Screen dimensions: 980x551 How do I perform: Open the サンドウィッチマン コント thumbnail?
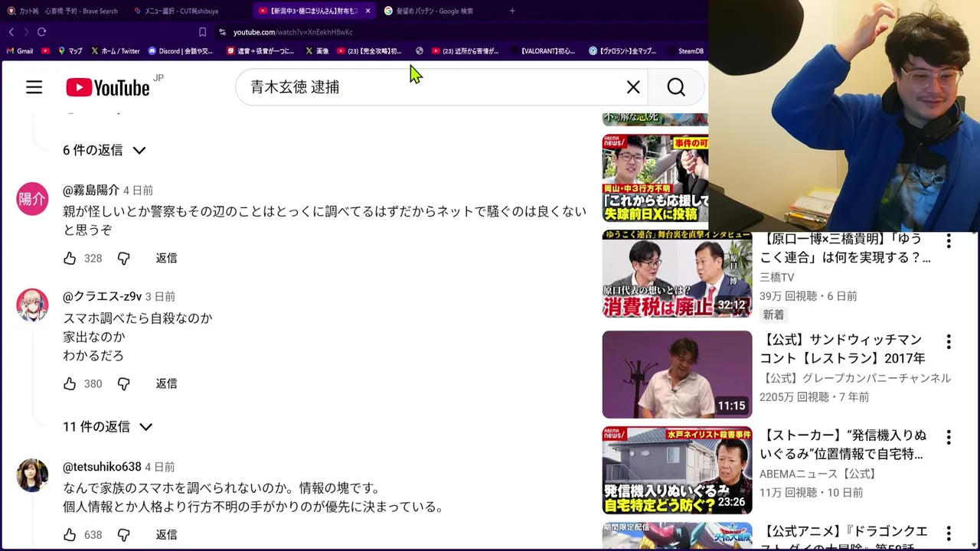[677, 374]
